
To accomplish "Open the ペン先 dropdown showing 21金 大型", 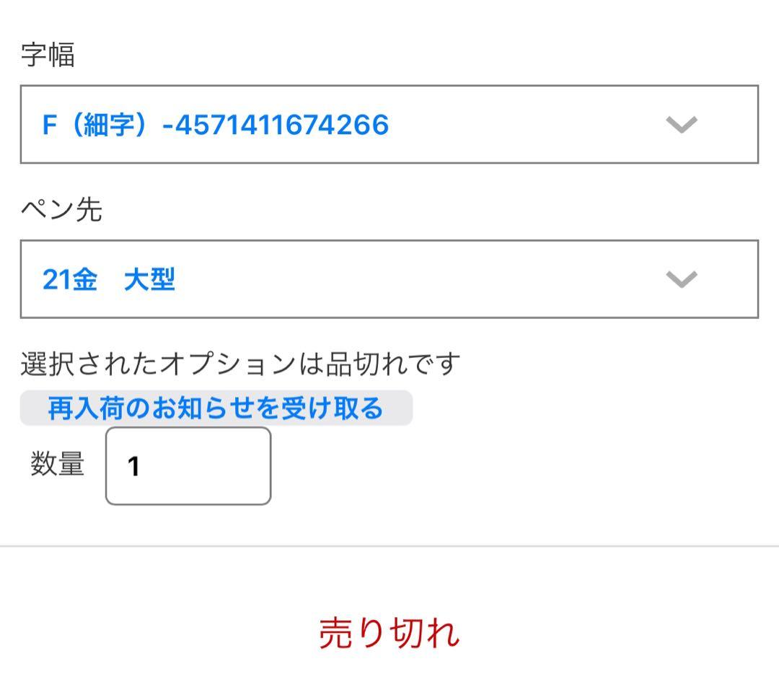I will 389,279.
